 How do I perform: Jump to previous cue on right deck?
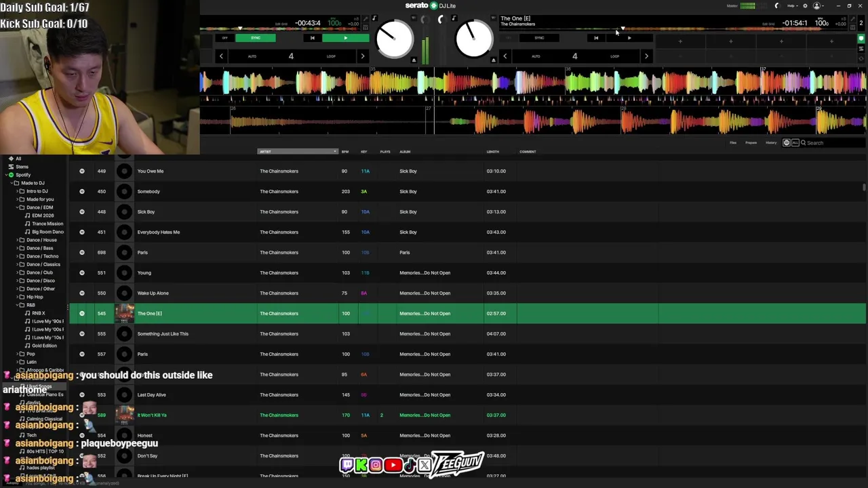(596, 38)
